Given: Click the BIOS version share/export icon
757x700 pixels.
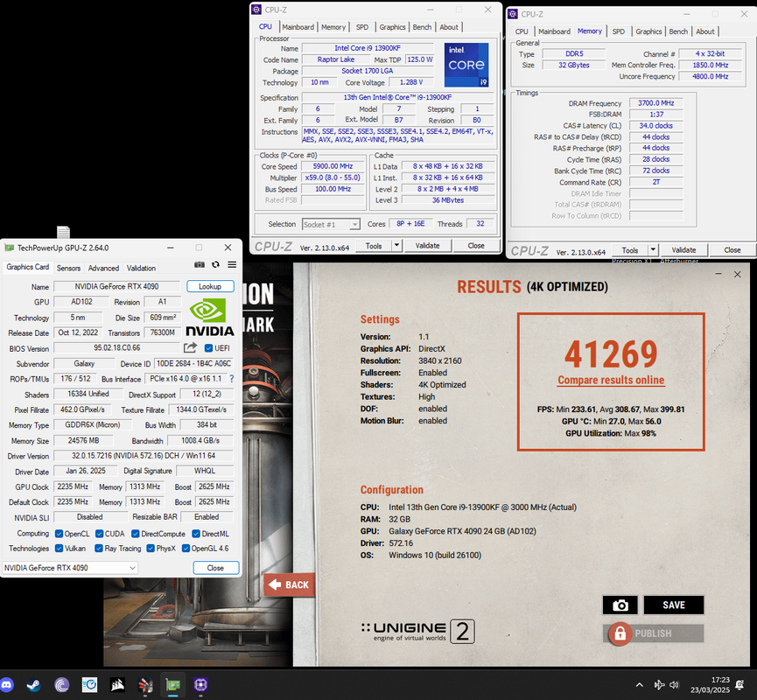Looking at the screenshot, I should click(191, 347).
